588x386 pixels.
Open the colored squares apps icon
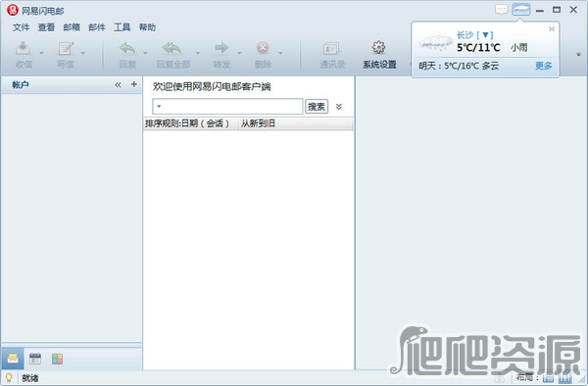click(58, 359)
